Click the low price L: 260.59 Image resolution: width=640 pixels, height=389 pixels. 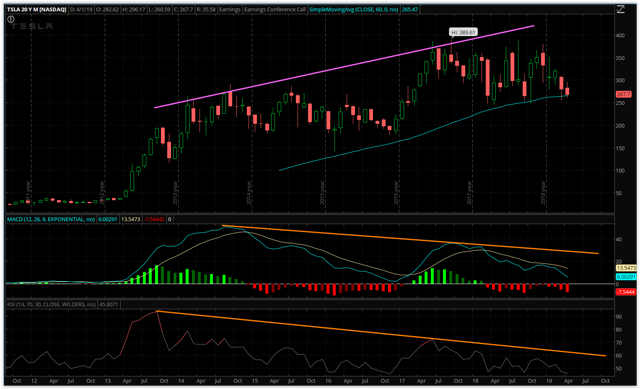coord(159,9)
